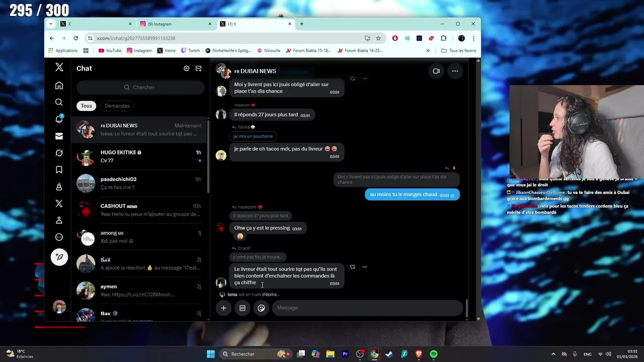Open profile person icon in X sidebar

point(59,220)
